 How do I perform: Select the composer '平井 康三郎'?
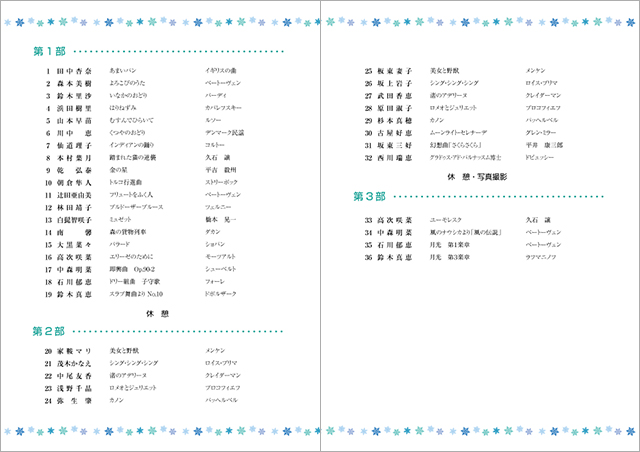click(544, 145)
